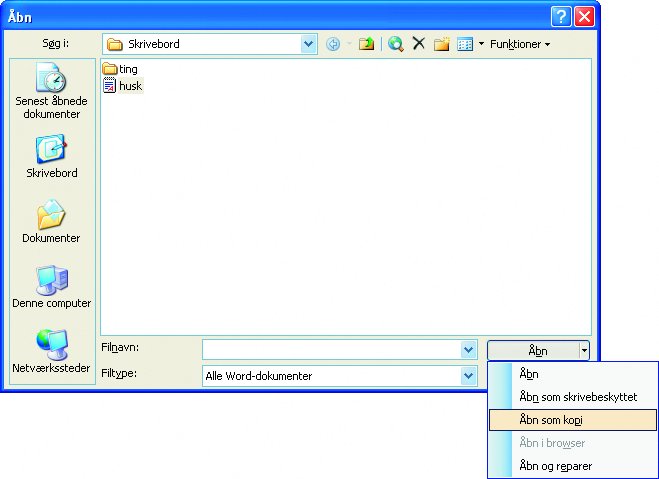
Task: Click the Views icon in toolbar
Action: coord(465,44)
